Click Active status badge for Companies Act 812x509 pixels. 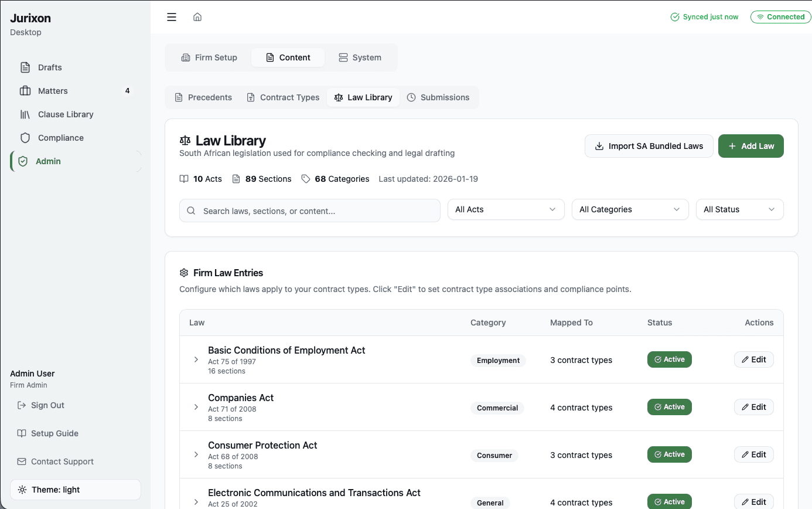pos(669,407)
